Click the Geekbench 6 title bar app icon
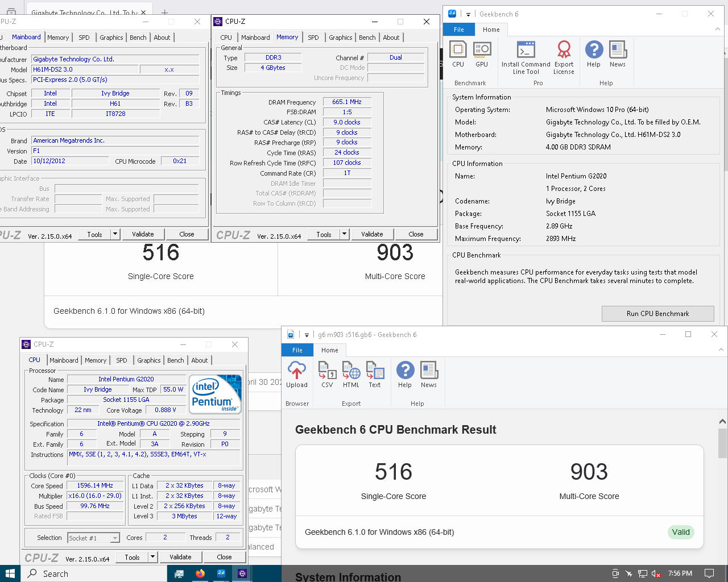Screen dimensions: 728x582 (452, 14)
